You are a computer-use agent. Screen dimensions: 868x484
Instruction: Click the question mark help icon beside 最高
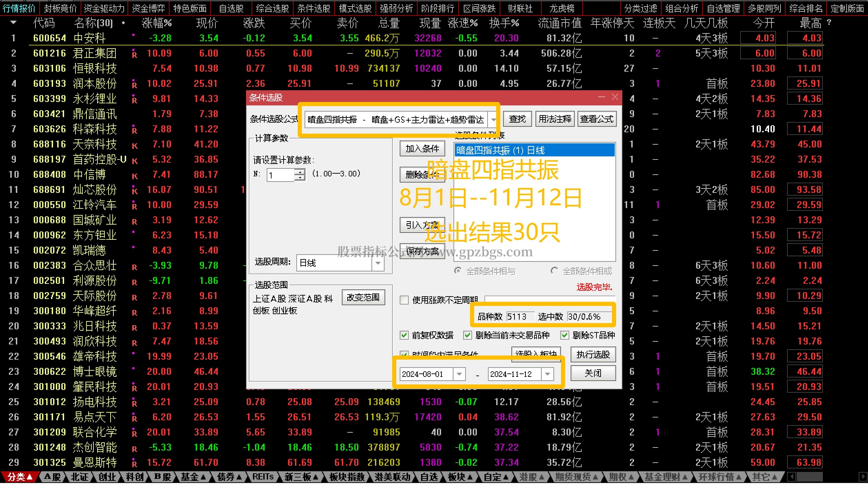(829, 22)
